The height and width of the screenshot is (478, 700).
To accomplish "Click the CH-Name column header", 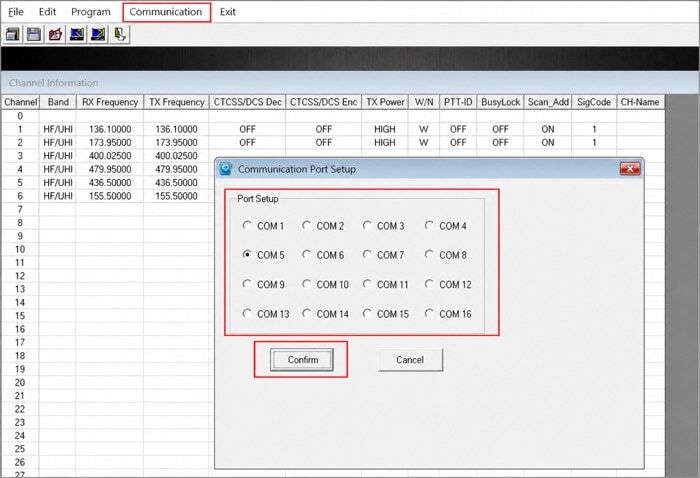I will (640, 102).
